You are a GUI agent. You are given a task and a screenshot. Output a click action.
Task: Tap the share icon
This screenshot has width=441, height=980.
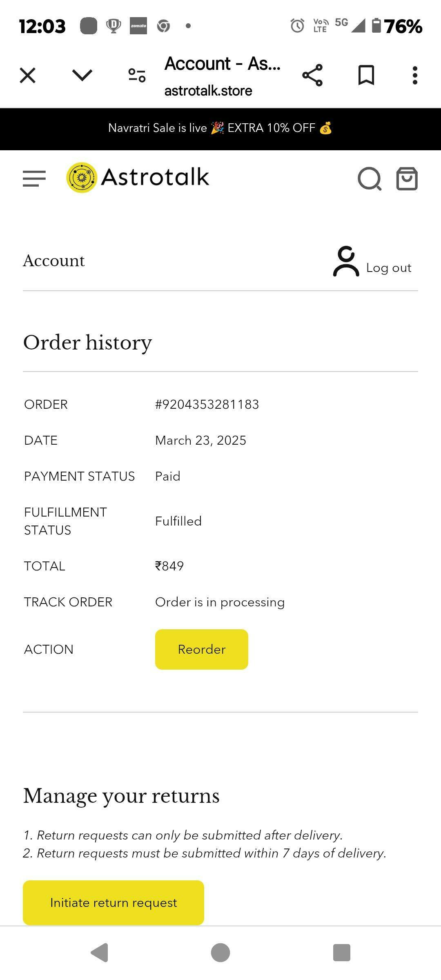[312, 76]
